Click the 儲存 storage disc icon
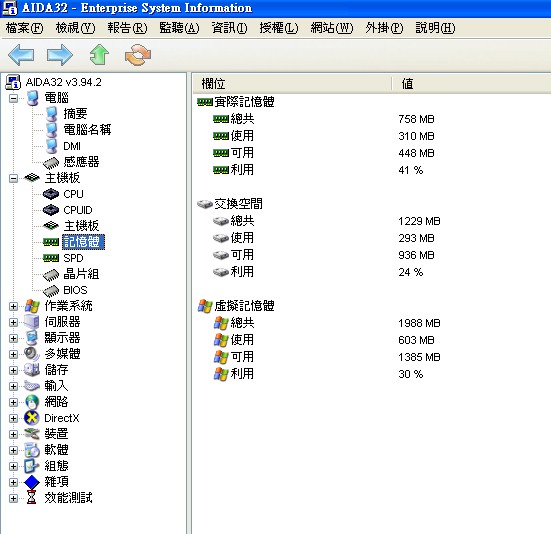 click(x=32, y=370)
